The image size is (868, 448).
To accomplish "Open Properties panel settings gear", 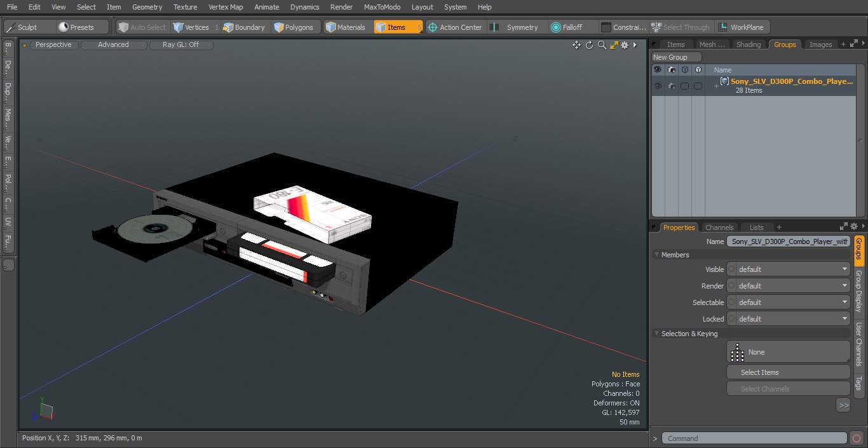I will 854,226.
